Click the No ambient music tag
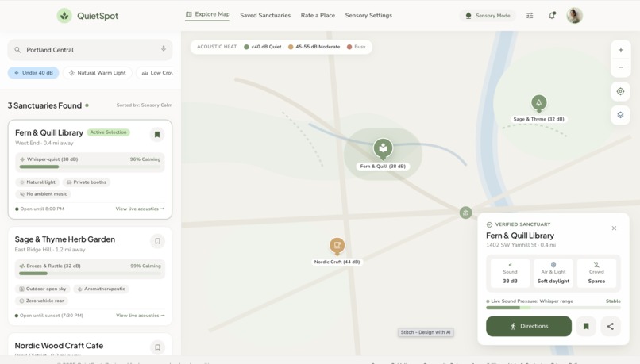This screenshot has height=364, width=640. pos(43,194)
